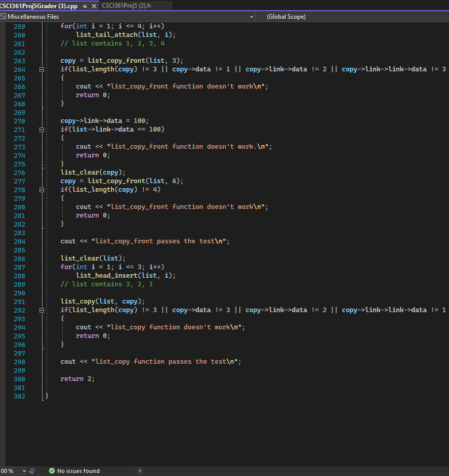Open the (Global Scope) scope selector

[x=286, y=16]
